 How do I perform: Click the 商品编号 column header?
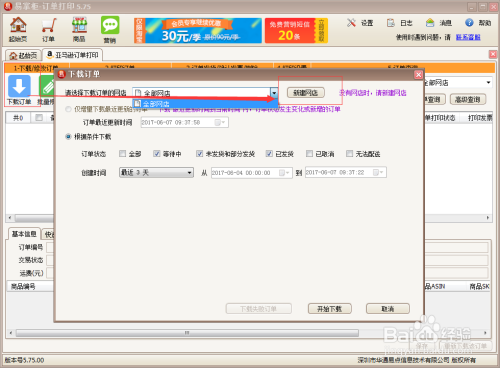click(23, 286)
